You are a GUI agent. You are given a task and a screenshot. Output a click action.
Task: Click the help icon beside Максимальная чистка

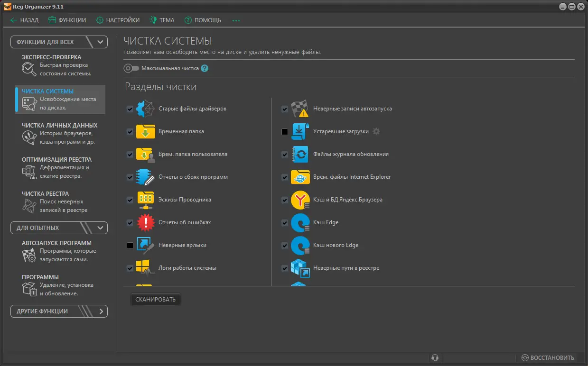205,68
